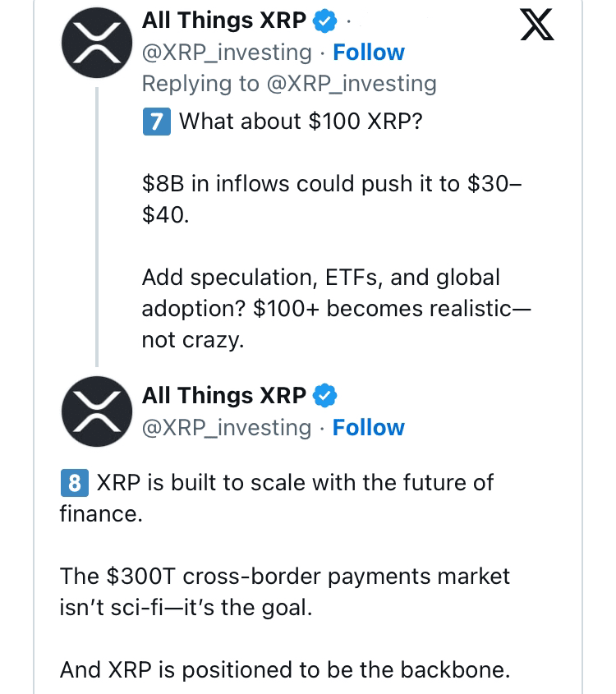Open the All Things XRP name on the reply tweet
This screenshot has width=616, height=694.
(x=223, y=20)
